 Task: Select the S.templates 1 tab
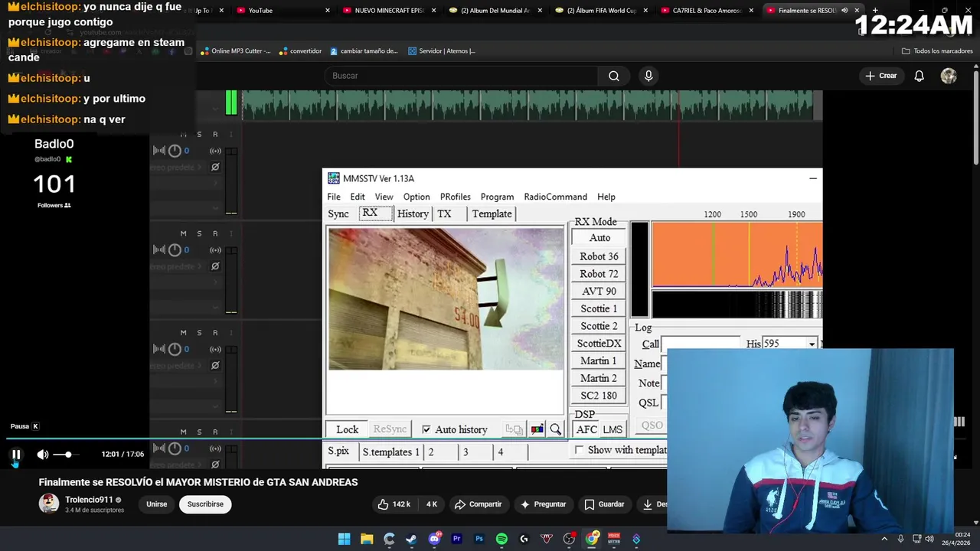pos(390,452)
